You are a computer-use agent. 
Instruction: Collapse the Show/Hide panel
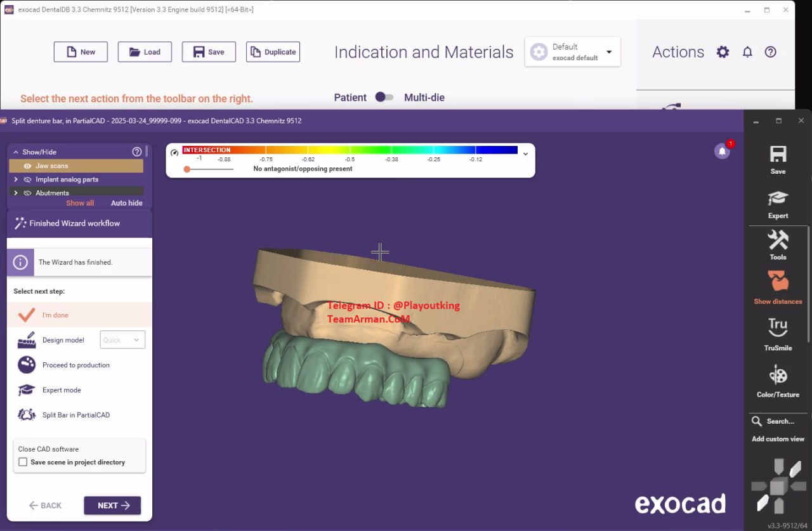pyautogui.click(x=16, y=152)
